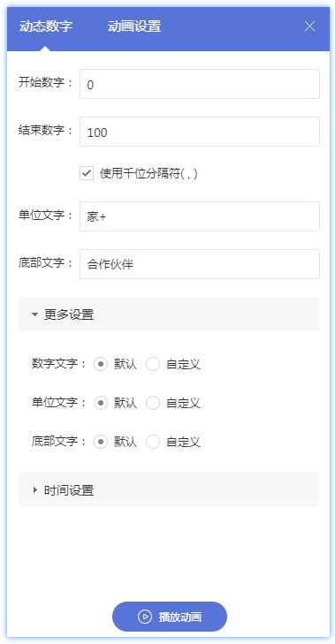Select 默认 for 数字文字

click(x=101, y=364)
